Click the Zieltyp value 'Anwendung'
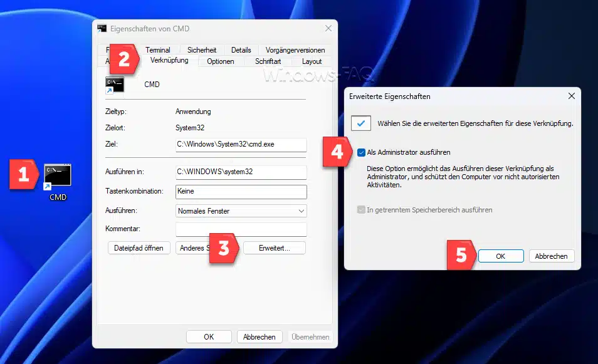The height and width of the screenshot is (364, 598). click(x=193, y=112)
